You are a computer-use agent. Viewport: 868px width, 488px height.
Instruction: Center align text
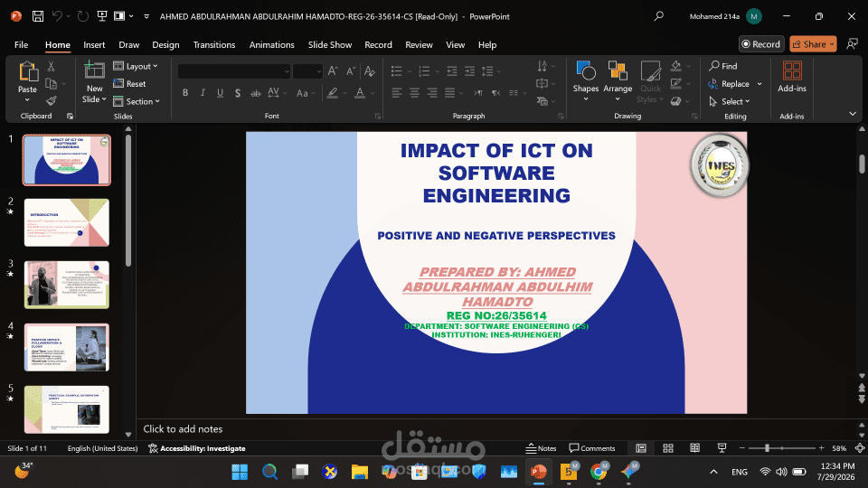click(414, 93)
